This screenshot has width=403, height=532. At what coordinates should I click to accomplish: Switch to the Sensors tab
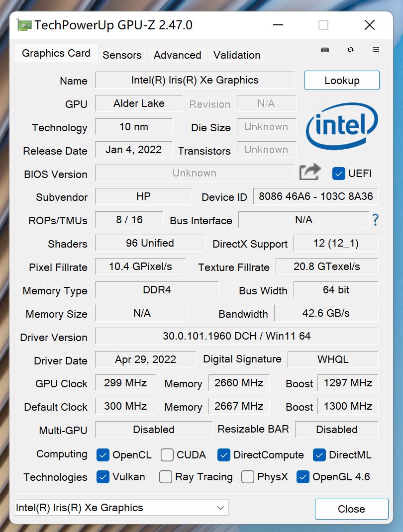(122, 55)
